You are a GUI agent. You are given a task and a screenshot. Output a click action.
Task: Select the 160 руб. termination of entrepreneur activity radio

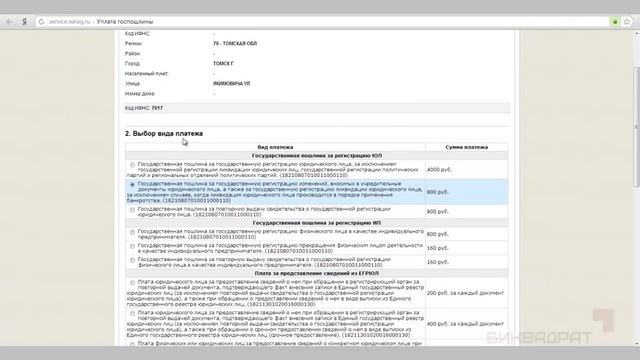[132, 246]
